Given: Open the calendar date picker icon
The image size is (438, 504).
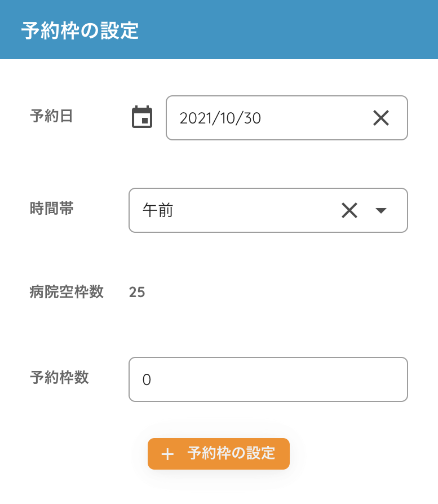Looking at the screenshot, I should coord(142,117).
